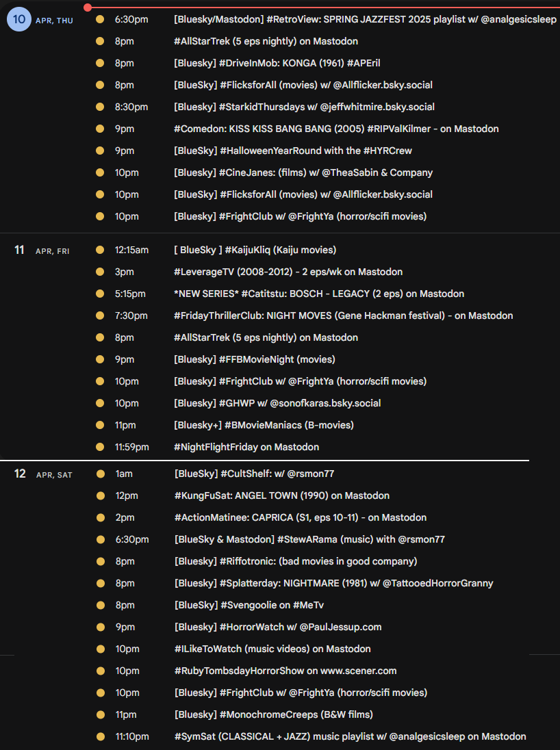
Task: Click the 12:15am time for #KaijuKliq
Action: coord(131,250)
